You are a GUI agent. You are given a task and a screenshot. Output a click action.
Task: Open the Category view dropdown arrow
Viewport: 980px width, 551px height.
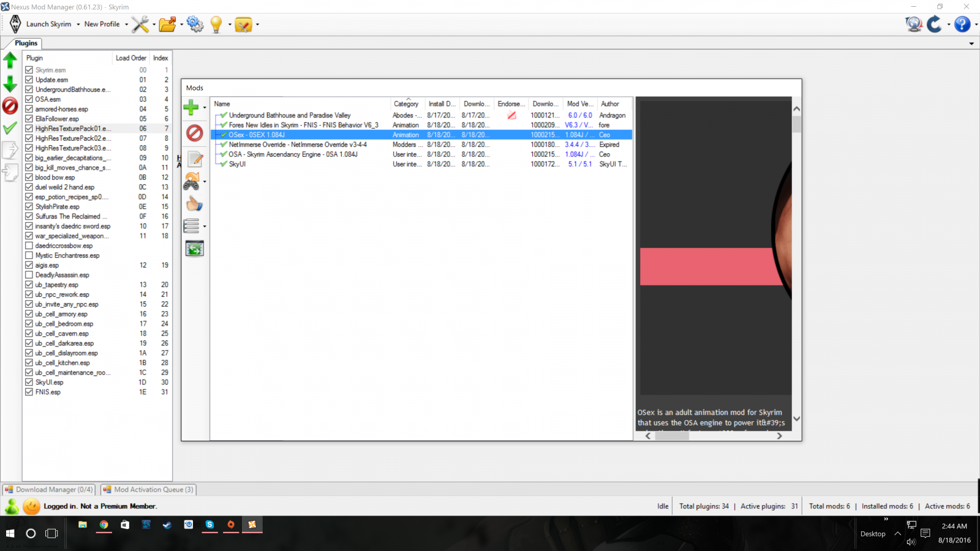205,227
